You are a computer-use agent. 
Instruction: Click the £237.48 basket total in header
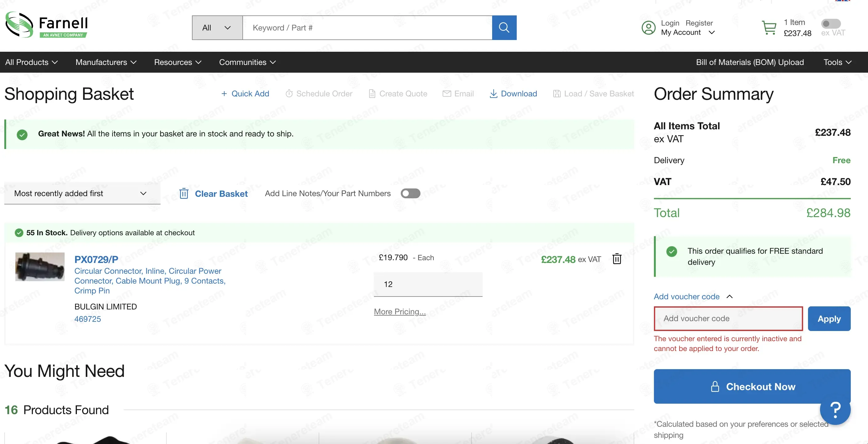(797, 33)
